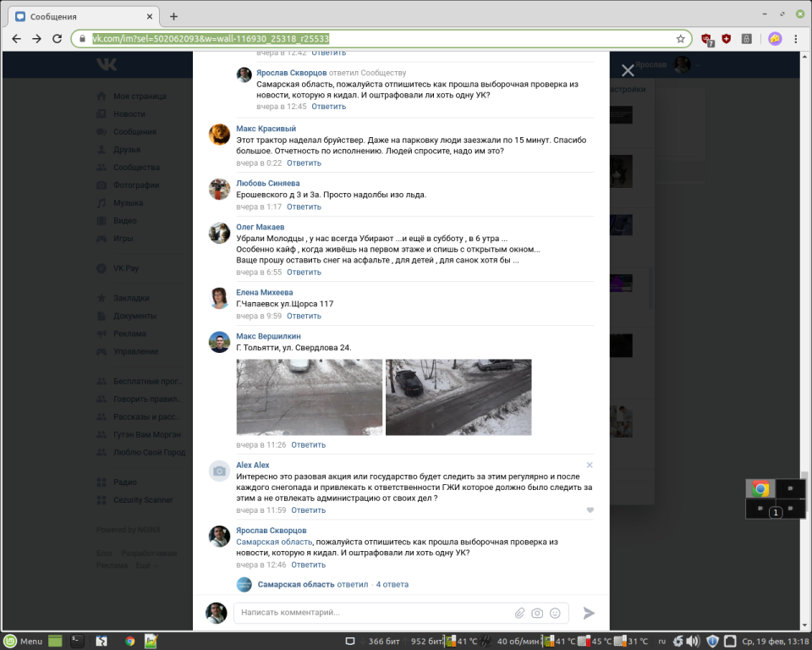812x650 pixels.
Task: Click the attach file paperclip icon
Action: [x=520, y=613]
